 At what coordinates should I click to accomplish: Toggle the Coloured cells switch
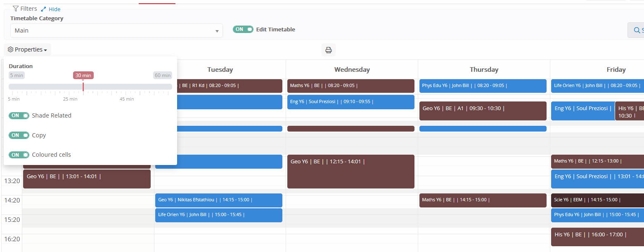coord(19,155)
